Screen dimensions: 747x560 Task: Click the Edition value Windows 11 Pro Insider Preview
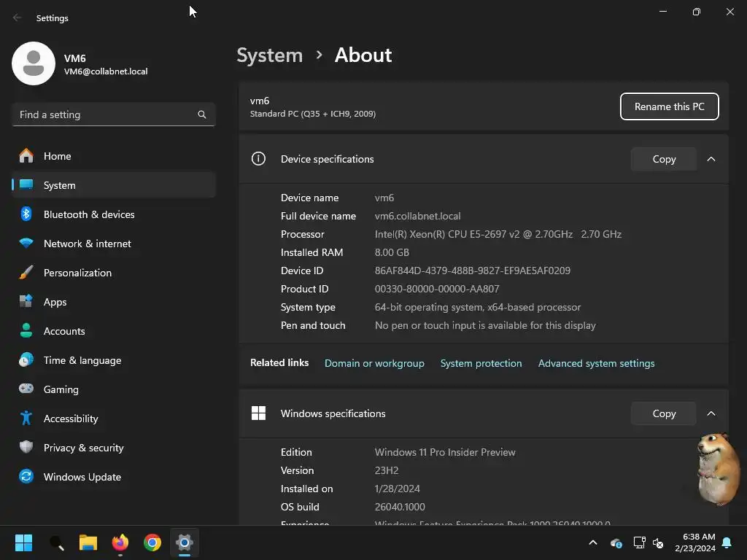pos(445,452)
